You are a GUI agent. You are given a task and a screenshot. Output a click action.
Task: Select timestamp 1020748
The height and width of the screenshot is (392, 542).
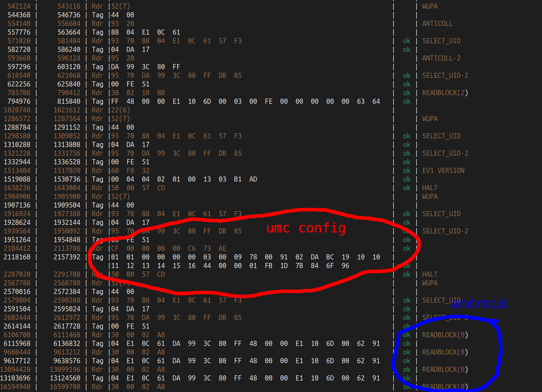pos(17,110)
